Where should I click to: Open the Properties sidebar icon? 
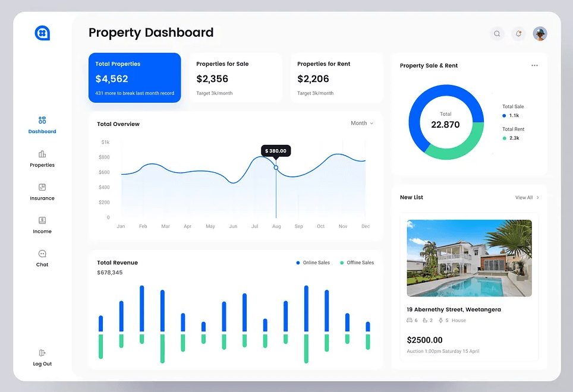pyautogui.click(x=42, y=154)
